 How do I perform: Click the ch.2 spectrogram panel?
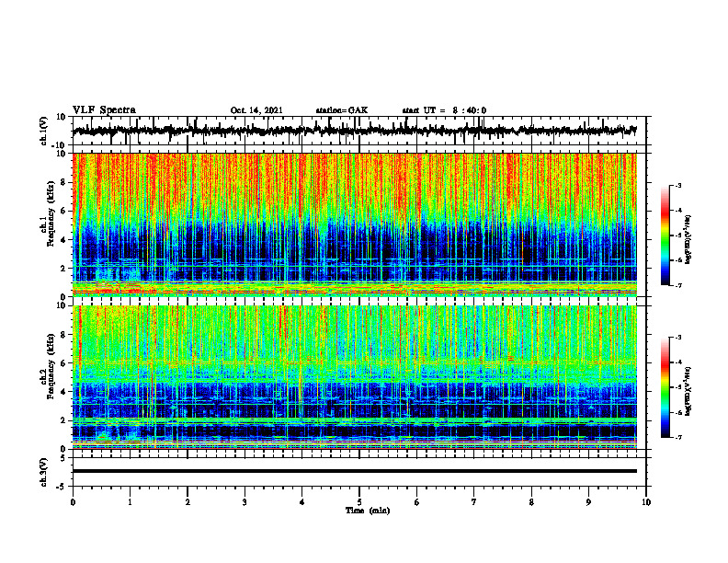(x=354, y=377)
